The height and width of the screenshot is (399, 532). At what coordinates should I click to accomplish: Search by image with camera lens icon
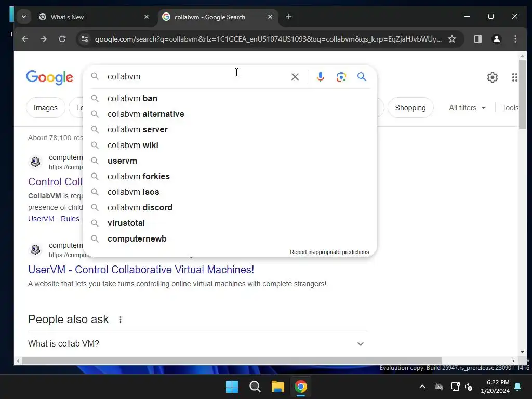click(341, 77)
